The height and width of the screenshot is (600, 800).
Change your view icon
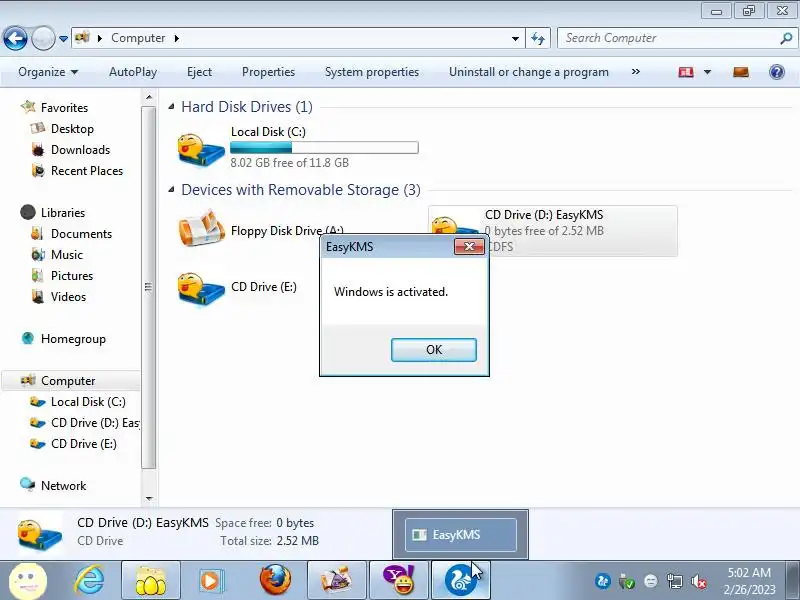coord(686,72)
